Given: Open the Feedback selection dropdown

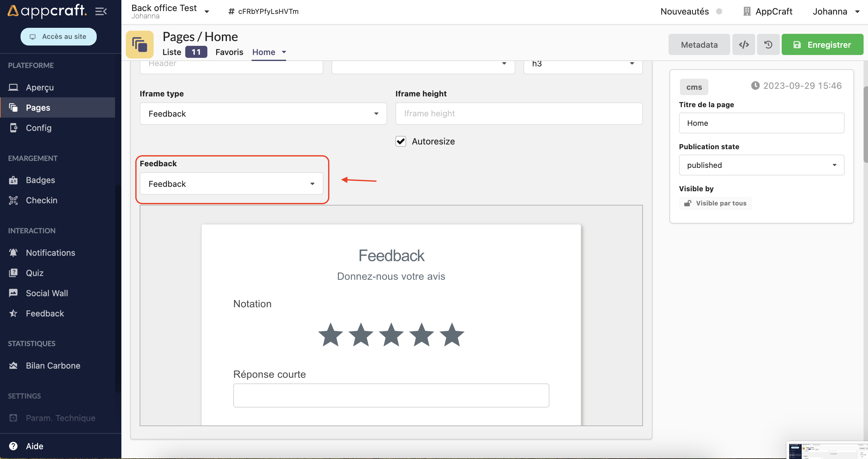Looking at the screenshot, I should click(231, 184).
